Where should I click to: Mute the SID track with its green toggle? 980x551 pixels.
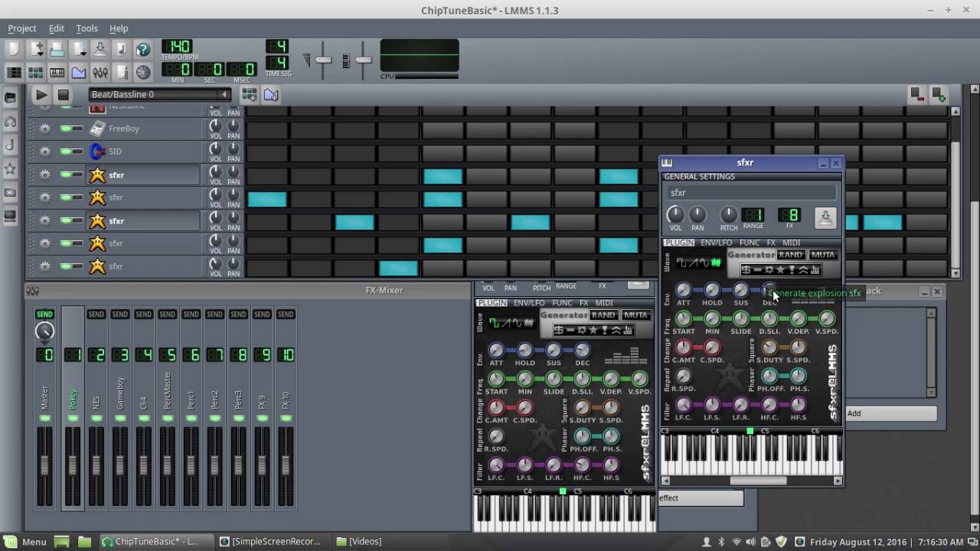coord(66,152)
